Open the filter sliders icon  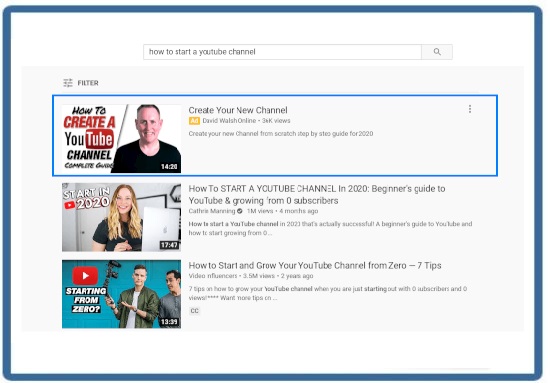[x=68, y=83]
